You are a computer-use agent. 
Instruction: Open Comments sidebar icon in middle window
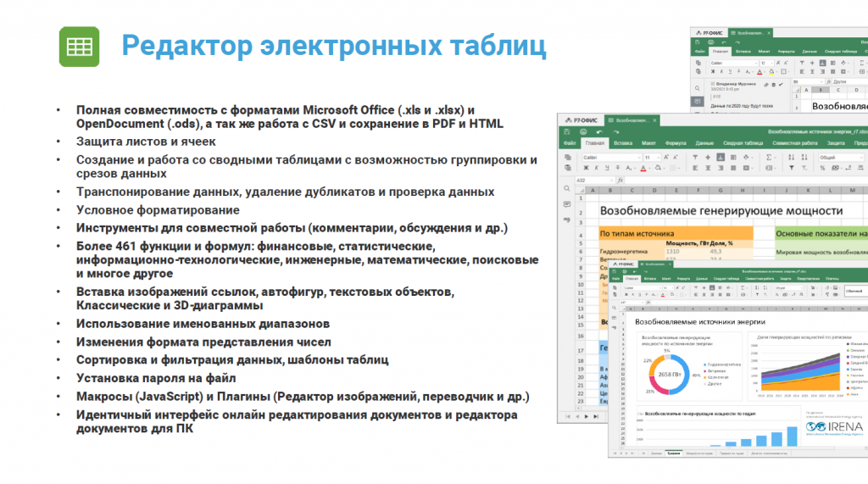[567, 204]
